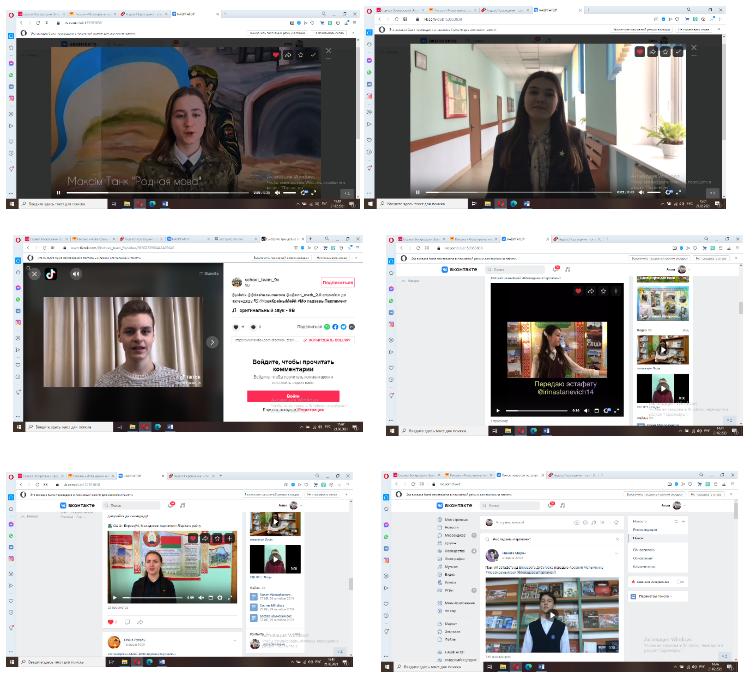Mute the Передаю эстафету video

tap(586, 411)
